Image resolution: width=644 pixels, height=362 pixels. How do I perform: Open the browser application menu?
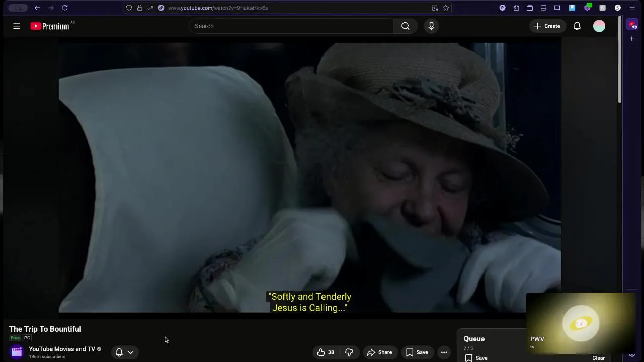632,8
